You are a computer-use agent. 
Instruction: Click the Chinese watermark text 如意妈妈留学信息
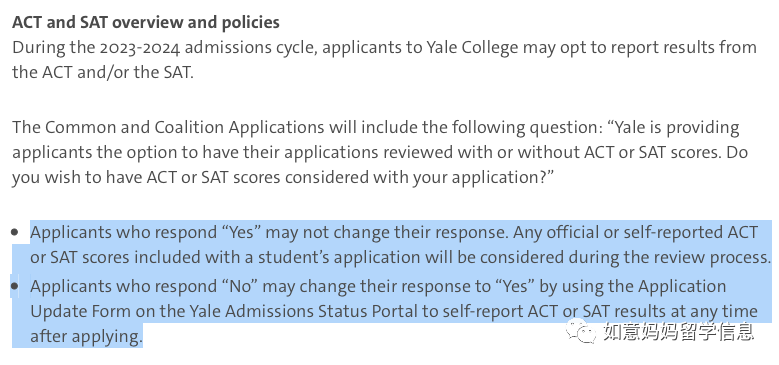(679, 331)
